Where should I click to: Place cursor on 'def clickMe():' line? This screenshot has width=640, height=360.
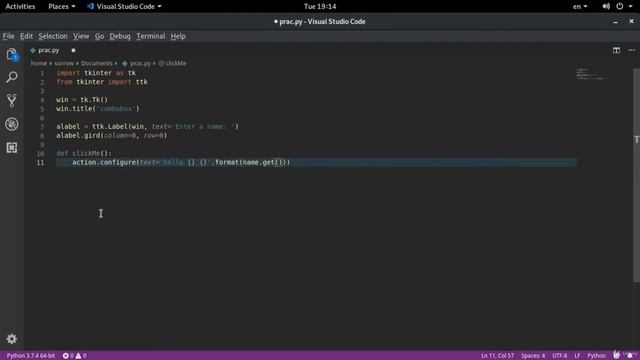[x=84, y=153]
